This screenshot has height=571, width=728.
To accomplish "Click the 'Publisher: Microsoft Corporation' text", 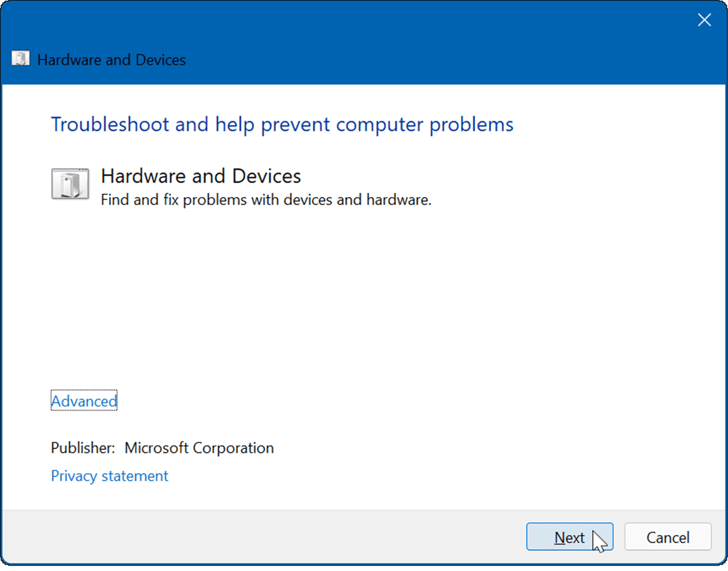I will [x=162, y=448].
